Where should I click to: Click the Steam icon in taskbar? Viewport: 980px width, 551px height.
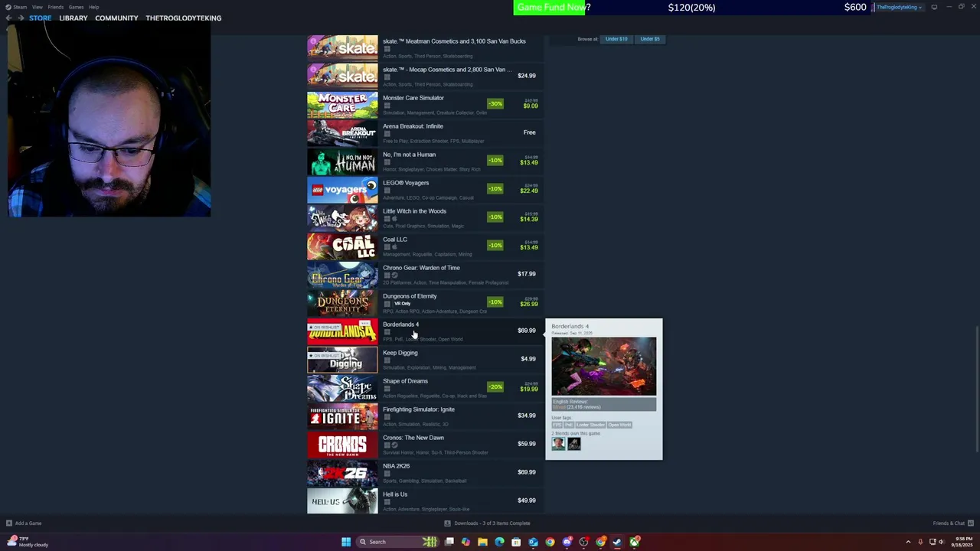[616, 542]
